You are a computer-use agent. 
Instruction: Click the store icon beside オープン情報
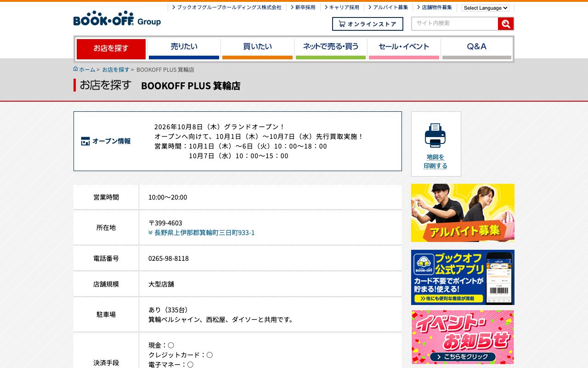pyautogui.click(x=85, y=141)
